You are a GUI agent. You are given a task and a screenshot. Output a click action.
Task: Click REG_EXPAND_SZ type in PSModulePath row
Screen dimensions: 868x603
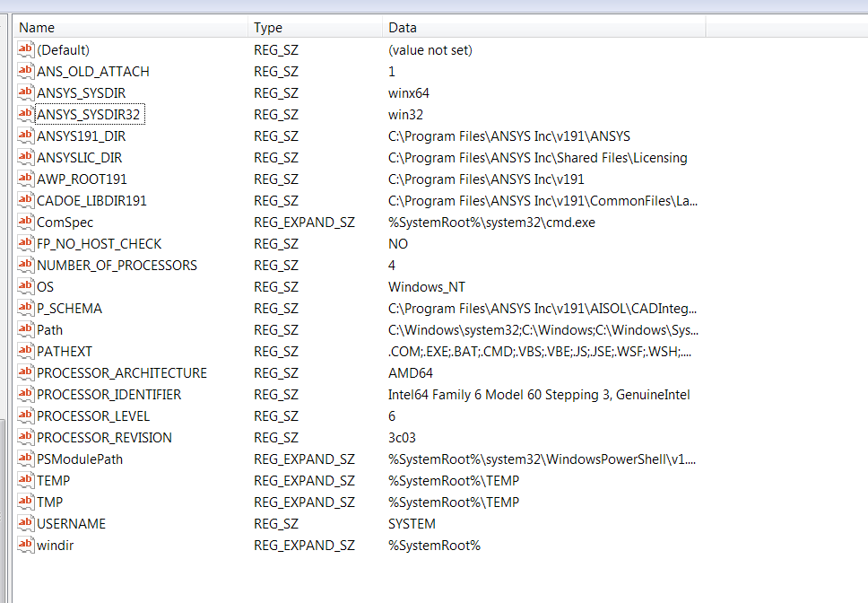(305, 459)
